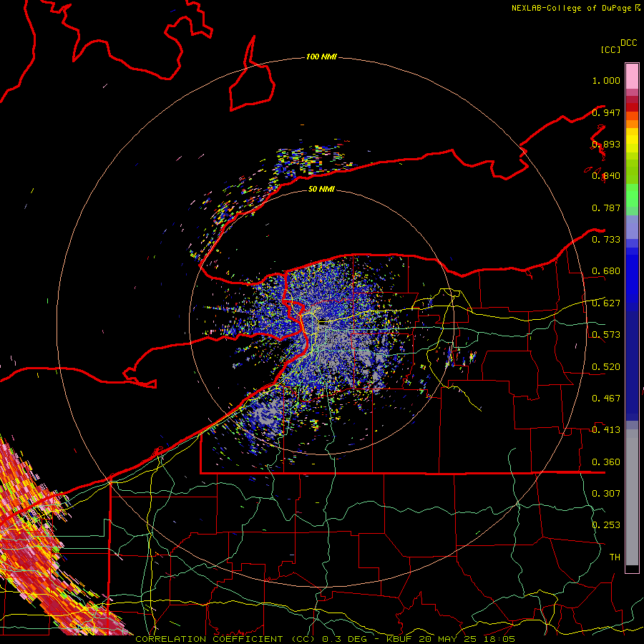Click the [CC] legend unit label
Viewport: 644px width, 644px height.
tap(610, 49)
